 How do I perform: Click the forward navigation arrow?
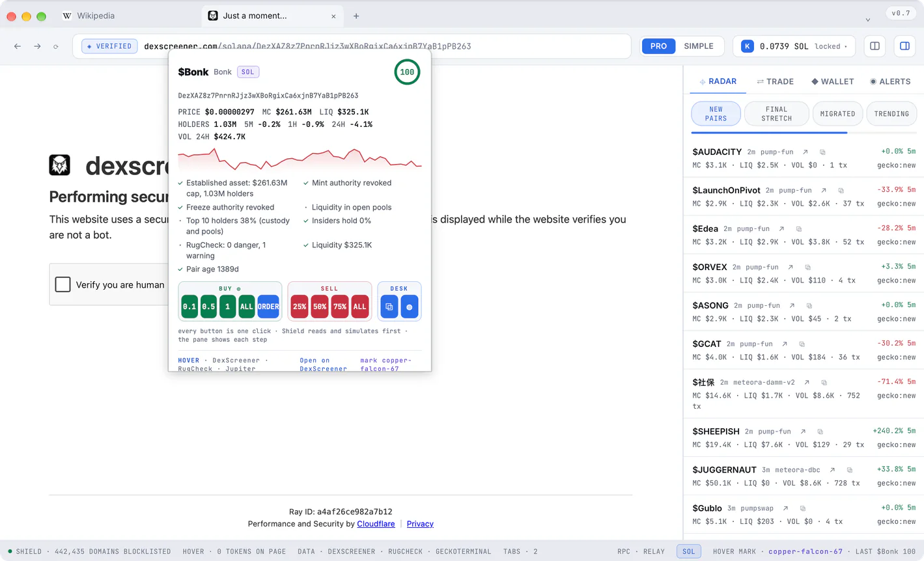[37, 46]
